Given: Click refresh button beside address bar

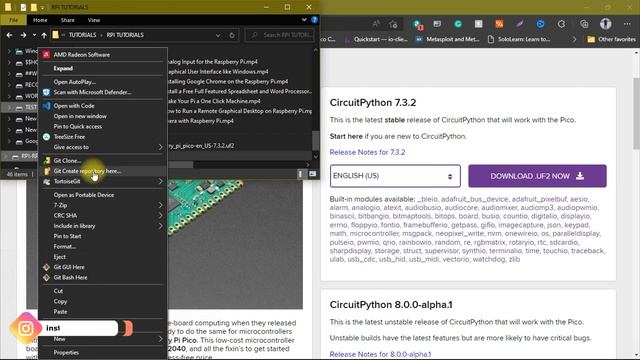Looking at the screenshot, I should (x=232, y=35).
